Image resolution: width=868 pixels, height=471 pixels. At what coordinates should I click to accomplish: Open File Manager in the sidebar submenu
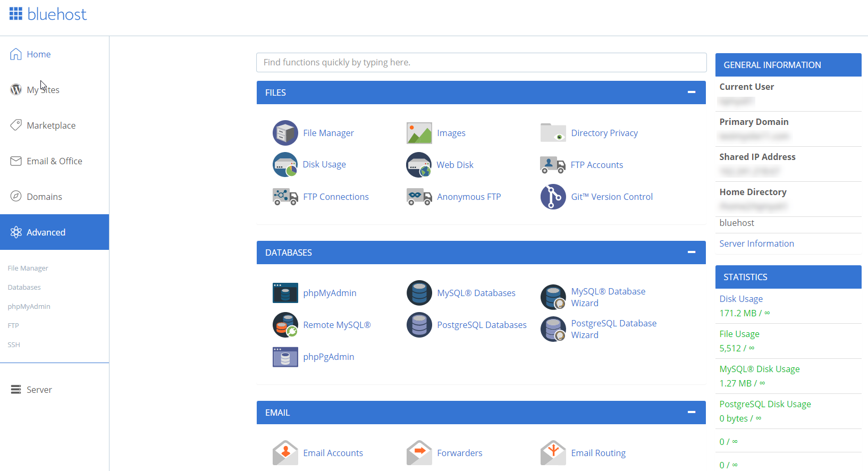(28, 268)
